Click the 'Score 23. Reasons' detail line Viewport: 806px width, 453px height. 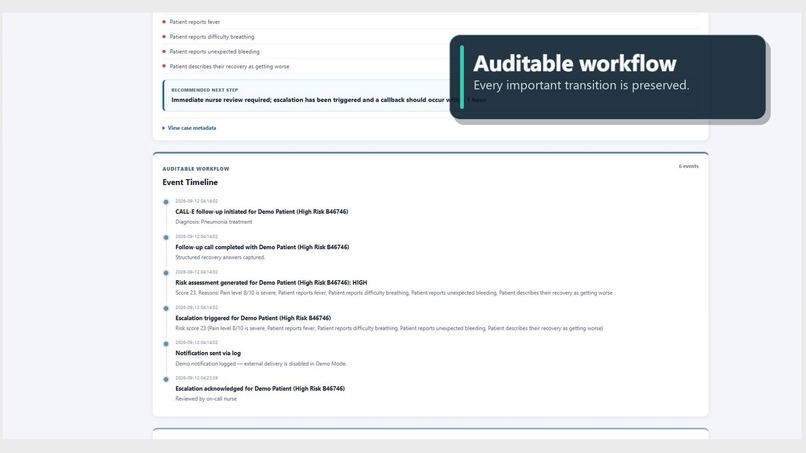(394, 293)
